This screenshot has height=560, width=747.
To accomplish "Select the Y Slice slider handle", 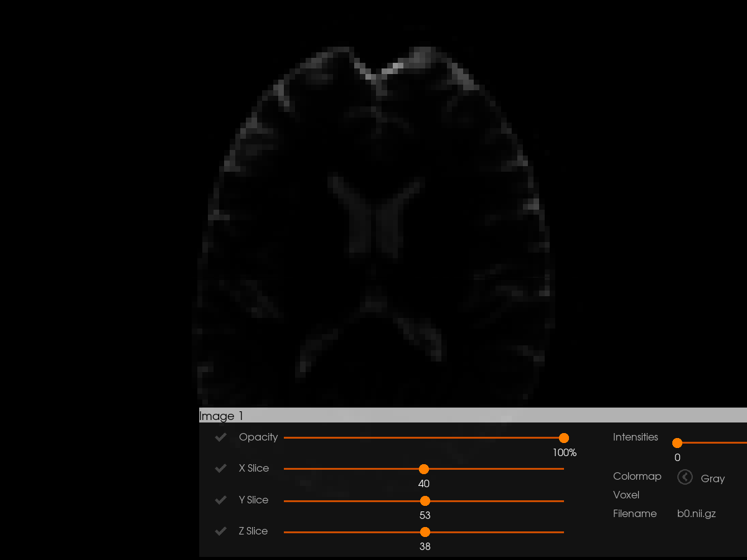I will click(x=425, y=501).
